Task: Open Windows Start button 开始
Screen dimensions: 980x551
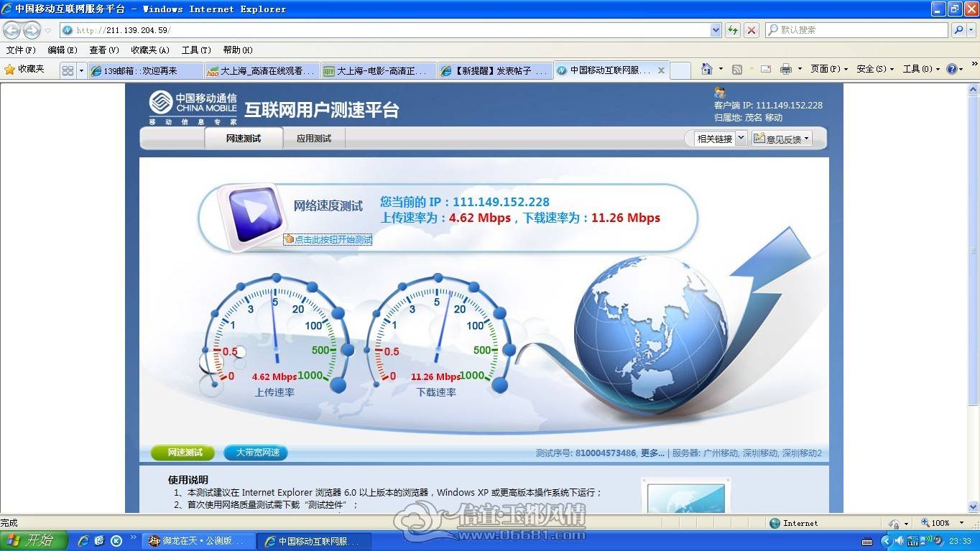Action: click(x=34, y=540)
